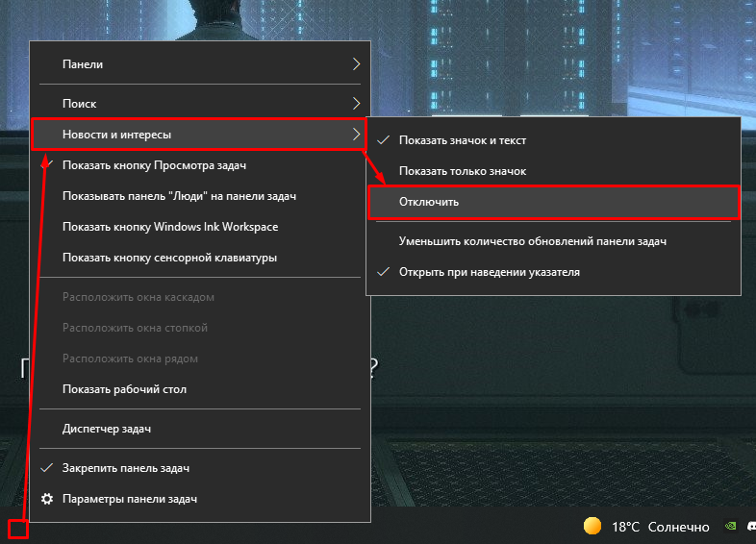Toggle Показать кнопку Windows Ink Workspace
Screen dimensions: 756x544
(200, 227)
